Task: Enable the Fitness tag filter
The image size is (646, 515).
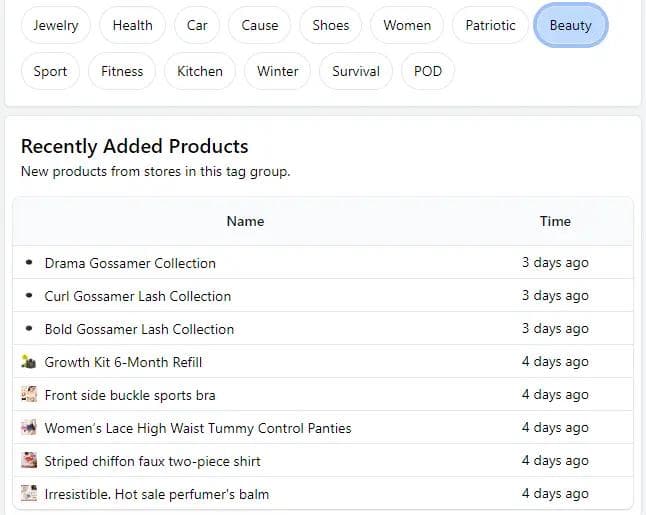Action: 122,71
